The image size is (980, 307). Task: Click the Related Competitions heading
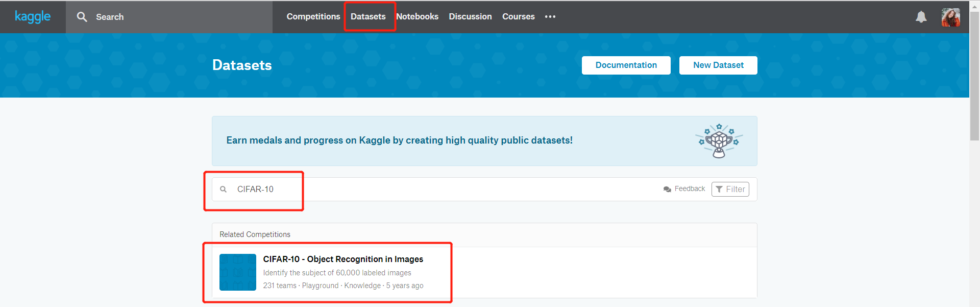pyautogui.click(x=255, y=234)
